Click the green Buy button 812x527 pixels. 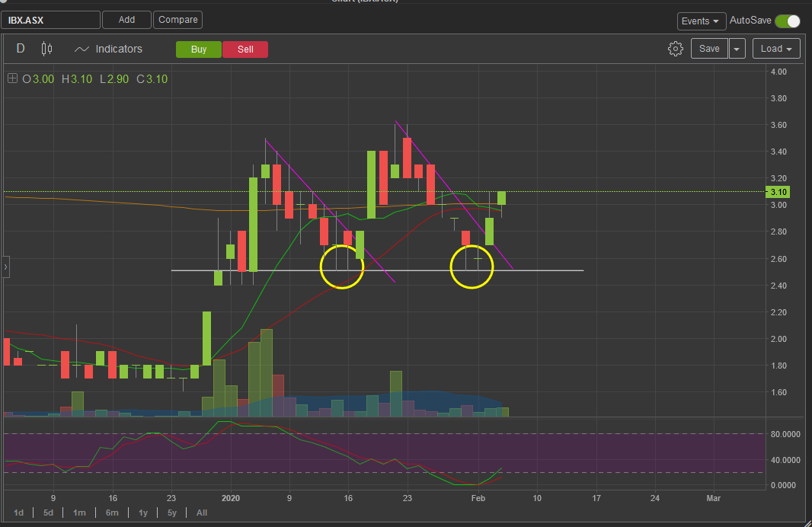pyautogui.click(x=199, y=50)
